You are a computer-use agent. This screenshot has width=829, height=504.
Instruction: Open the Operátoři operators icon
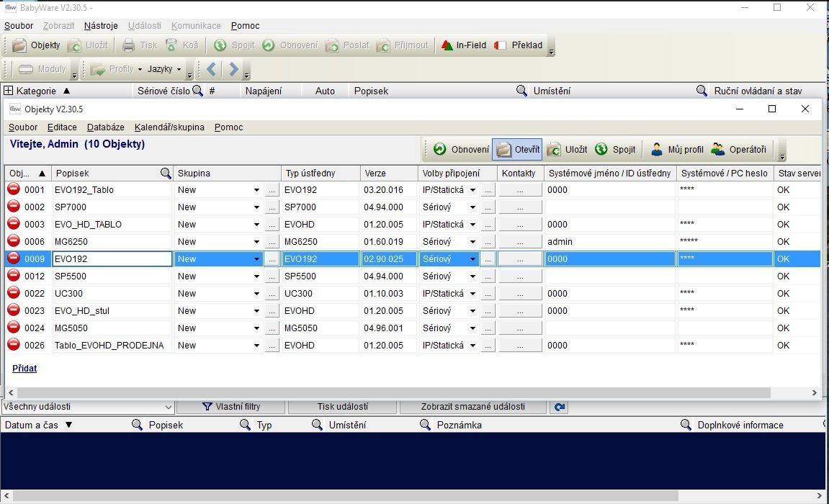[718, 150]
